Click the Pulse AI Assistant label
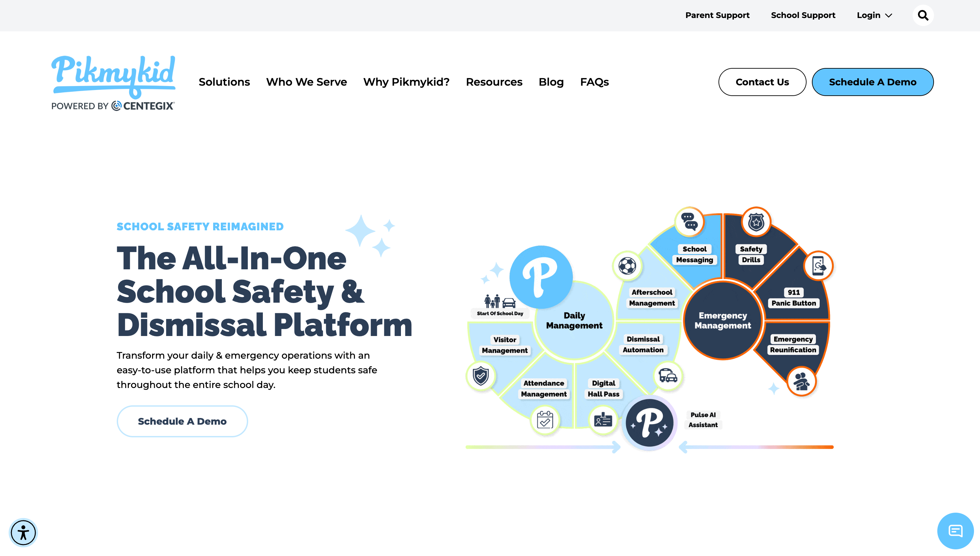 tap(703, 420)
